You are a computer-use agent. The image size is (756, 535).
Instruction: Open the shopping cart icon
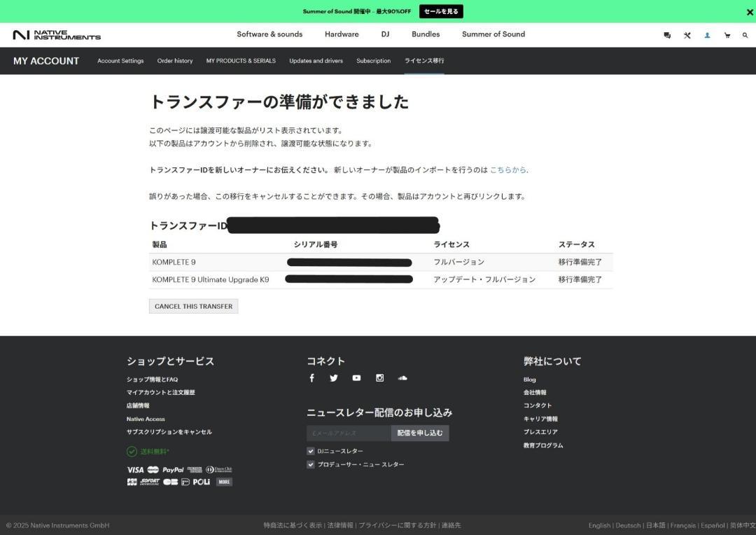pos(727,35)
